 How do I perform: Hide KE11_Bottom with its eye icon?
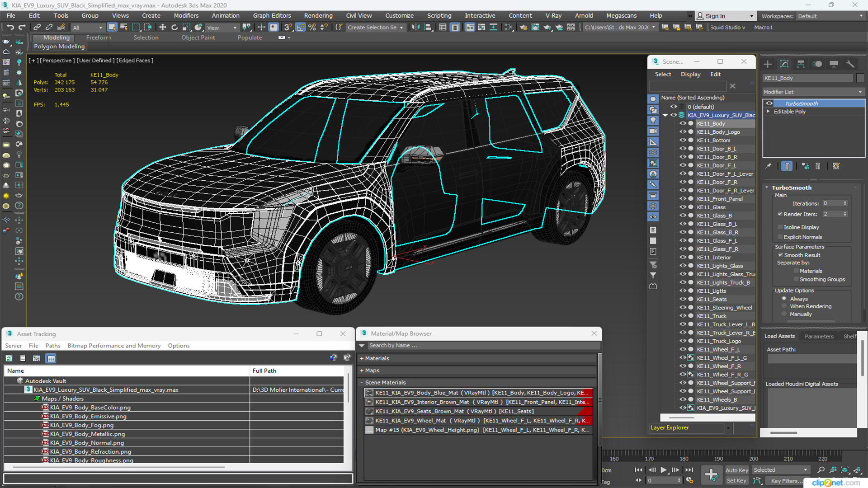click(x=683, y=141)
